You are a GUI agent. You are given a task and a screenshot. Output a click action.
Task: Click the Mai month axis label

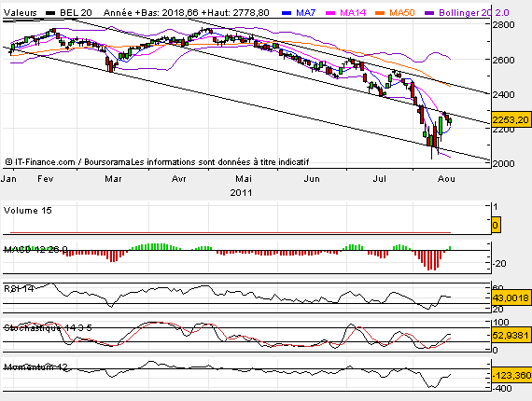(x=244, y=179)
